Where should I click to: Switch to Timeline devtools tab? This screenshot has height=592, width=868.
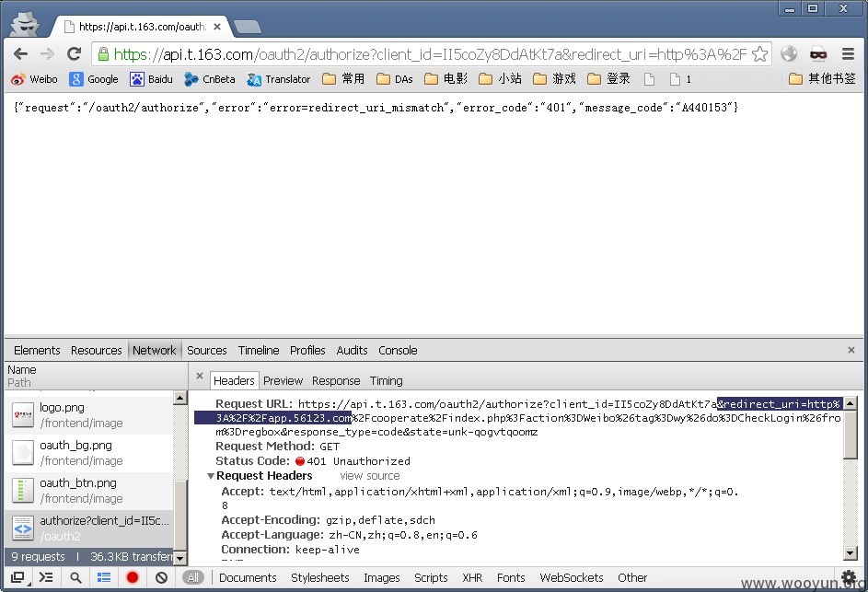[259, 350]
